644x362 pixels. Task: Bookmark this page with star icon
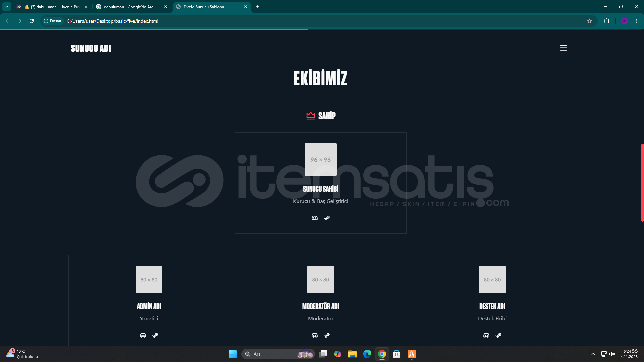tap(589, 21)
